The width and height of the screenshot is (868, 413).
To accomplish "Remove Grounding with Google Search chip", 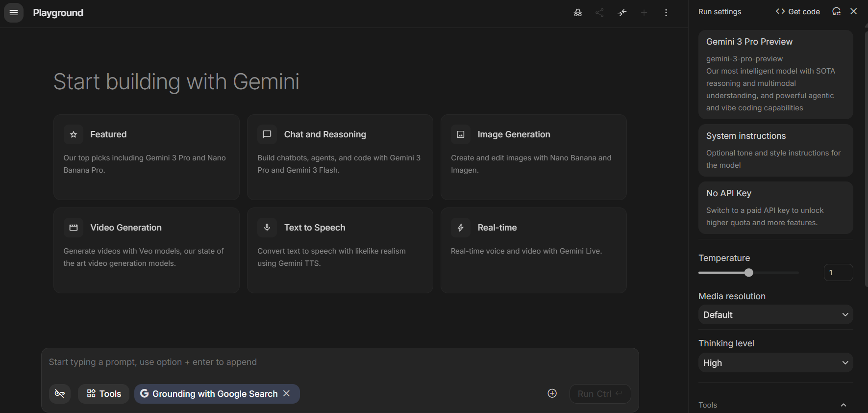I will coord(287,393).
